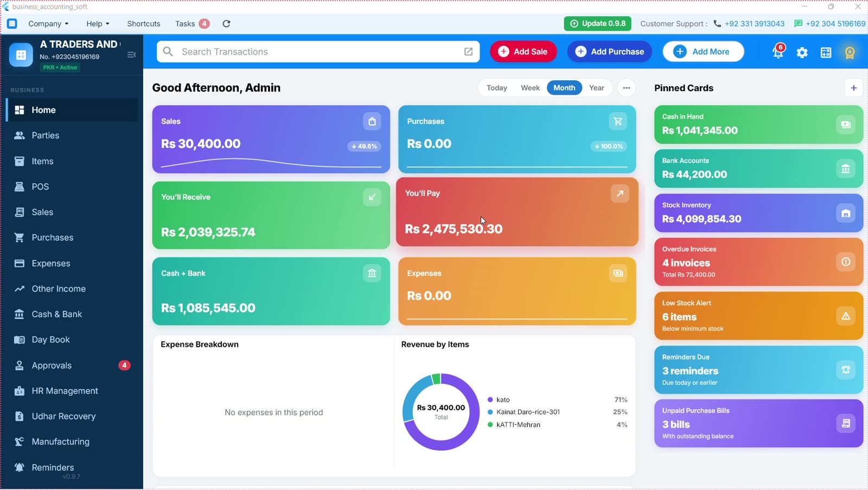Click the Update 0.9.8 button
This screenshot has width=868, height=490.
(597, 24)
